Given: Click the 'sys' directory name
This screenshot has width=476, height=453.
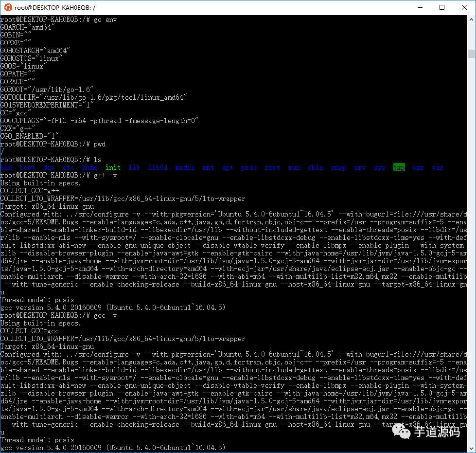Looking at the screenshot, I should [x=379, y=168].
